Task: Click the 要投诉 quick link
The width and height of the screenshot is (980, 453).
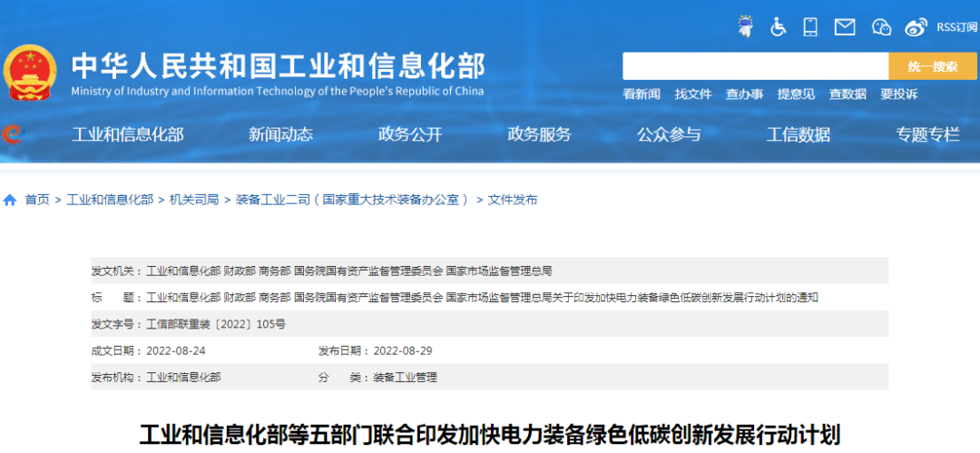Action: pos(898,94)
